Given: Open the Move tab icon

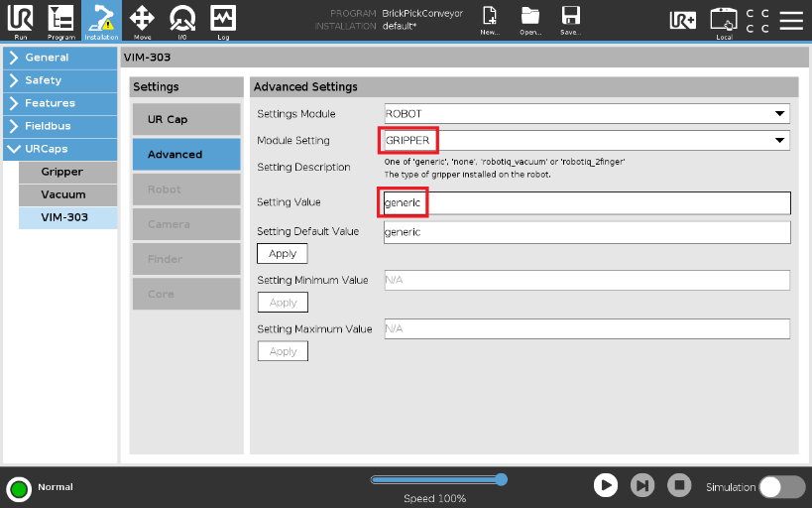Looking at the screenshot, I should click(x=142, y=21).
